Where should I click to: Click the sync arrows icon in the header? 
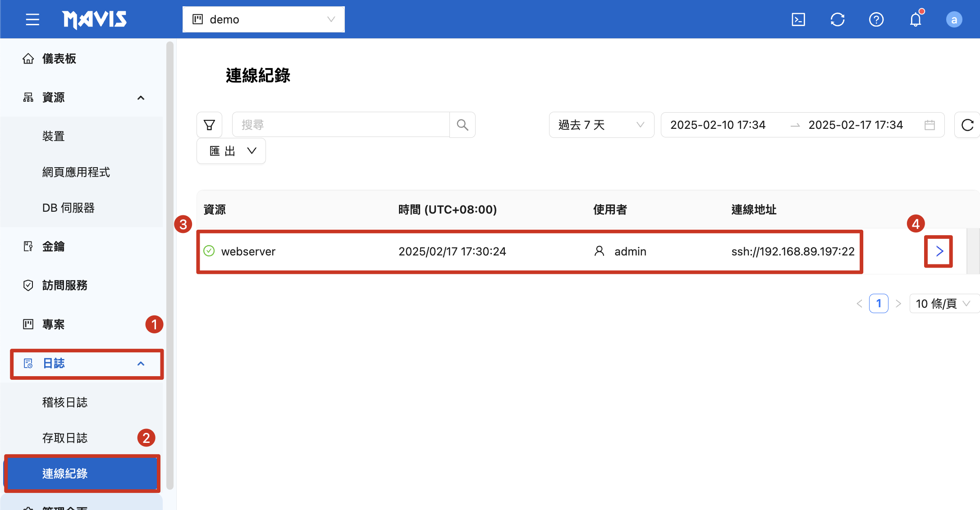pyautogui.click(x=837, y=19)
